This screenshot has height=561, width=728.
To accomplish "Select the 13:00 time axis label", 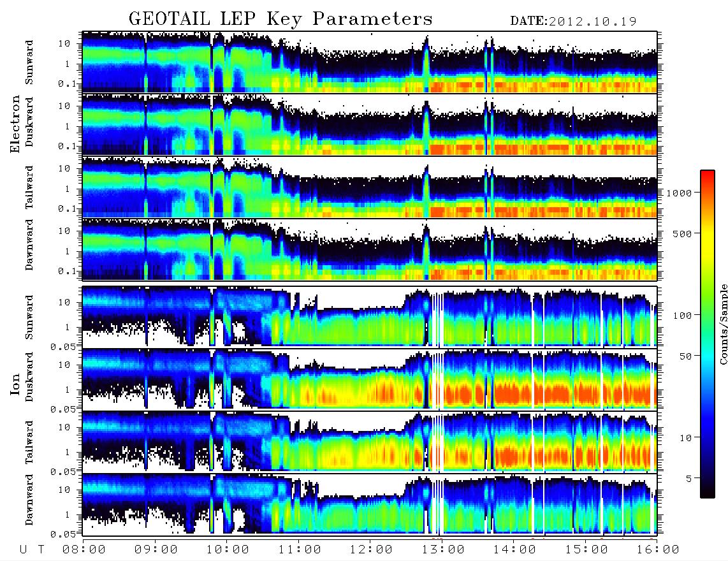I will point(443,550).
